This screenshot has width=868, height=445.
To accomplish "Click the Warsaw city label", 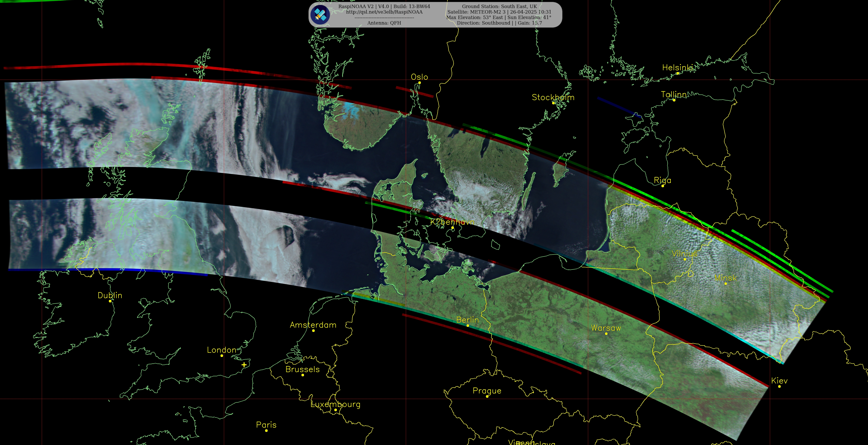I will pos(606,328).
